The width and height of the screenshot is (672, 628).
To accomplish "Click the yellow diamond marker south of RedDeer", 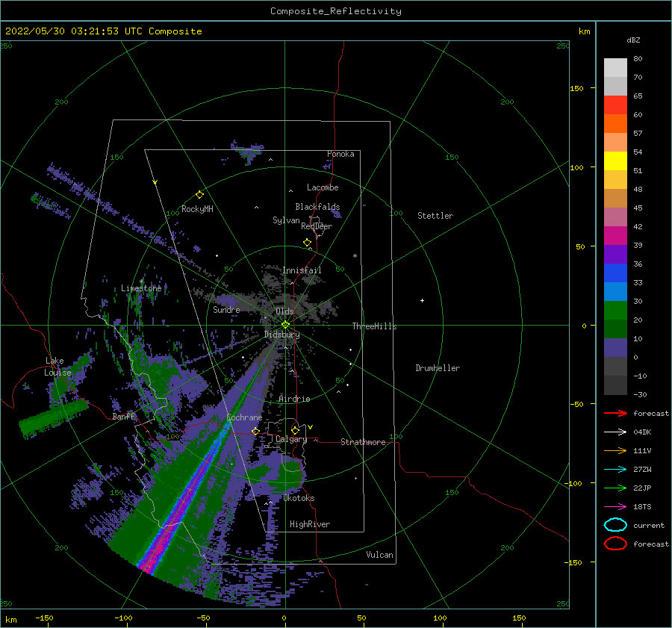I will [x=308, y=243].
